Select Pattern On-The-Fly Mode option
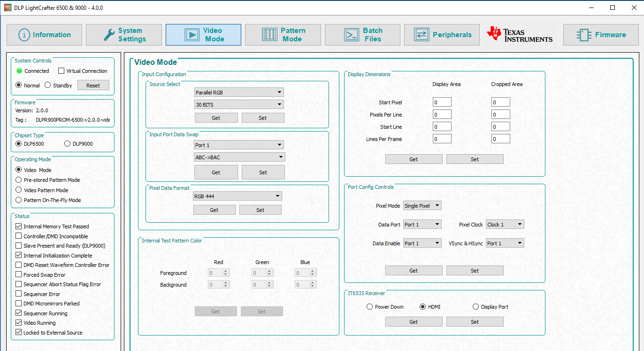Image resolution: width=644 pixels, height=351 pixels. (x=19, y=200)
